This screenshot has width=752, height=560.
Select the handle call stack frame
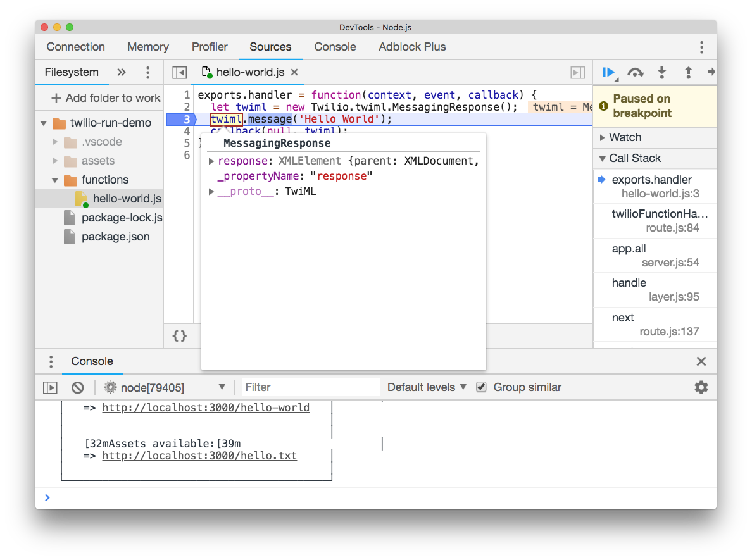[655, 290]
